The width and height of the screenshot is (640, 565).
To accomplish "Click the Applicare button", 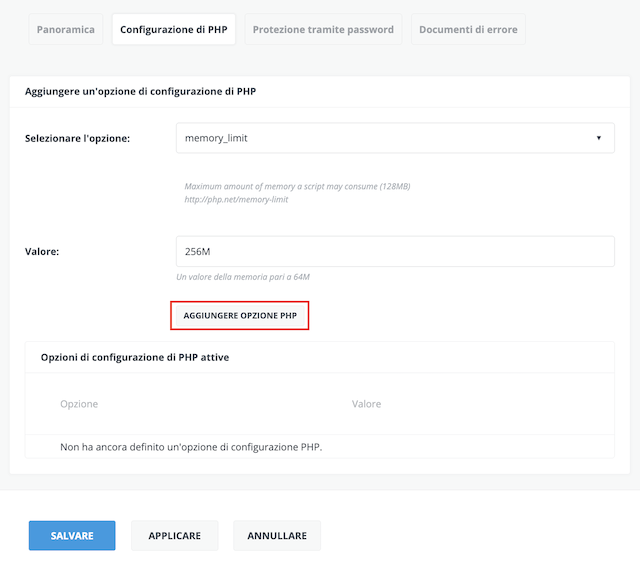I will click(175, 536).
